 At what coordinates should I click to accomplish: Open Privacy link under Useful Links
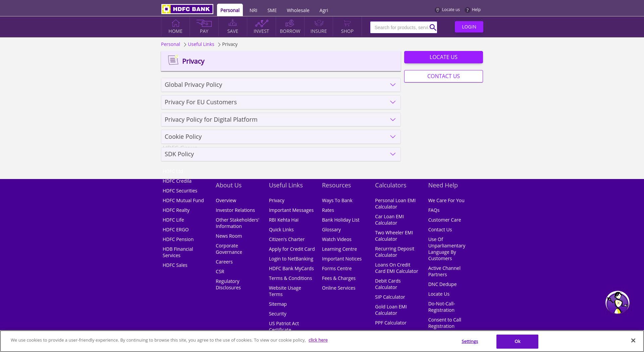coord(276,200)
